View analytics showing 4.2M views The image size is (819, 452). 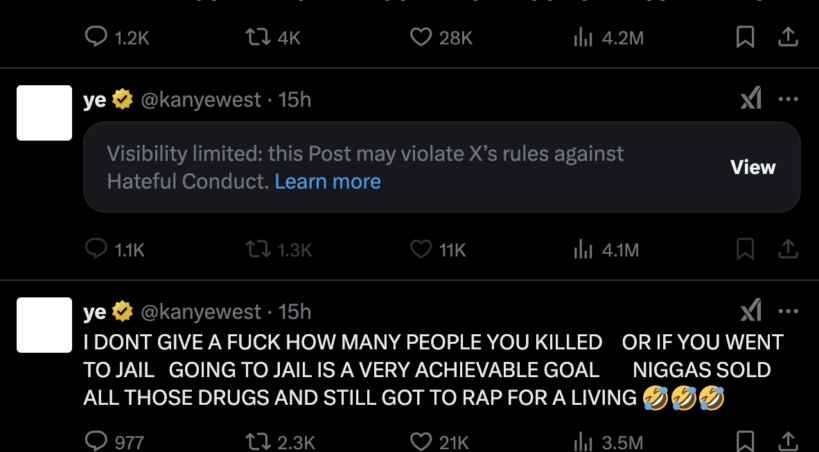pyautogui.click(x=583, y=37)
